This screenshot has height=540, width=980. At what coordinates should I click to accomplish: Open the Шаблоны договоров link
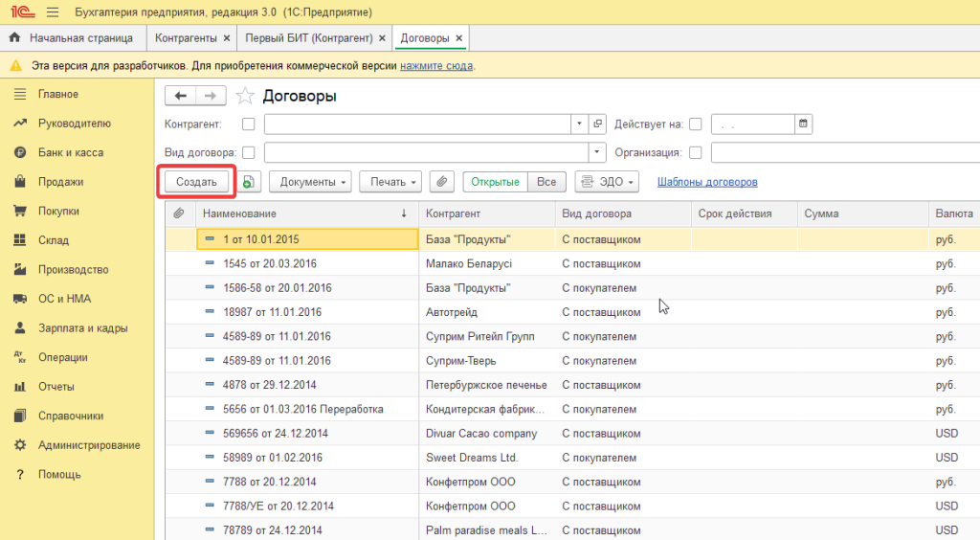[707, 182]
